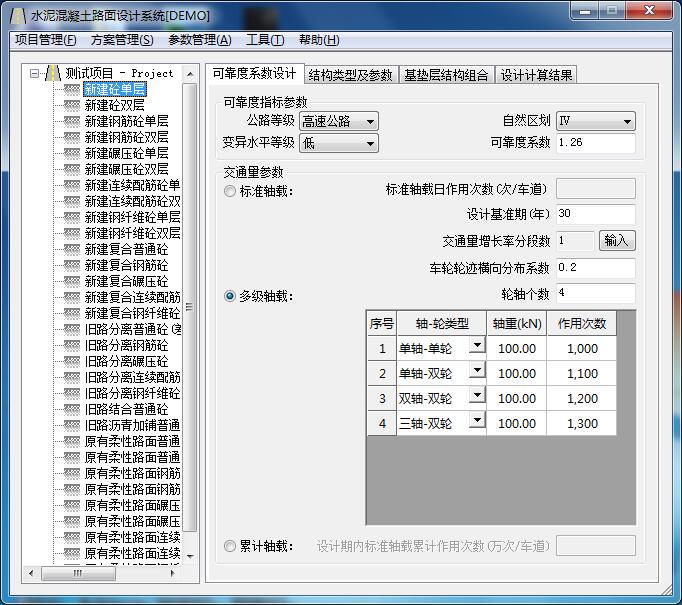The width and height of the screenshot is (682, 605).
Task: Click the 1,000 cell in row 1
Action: [582, 348]
